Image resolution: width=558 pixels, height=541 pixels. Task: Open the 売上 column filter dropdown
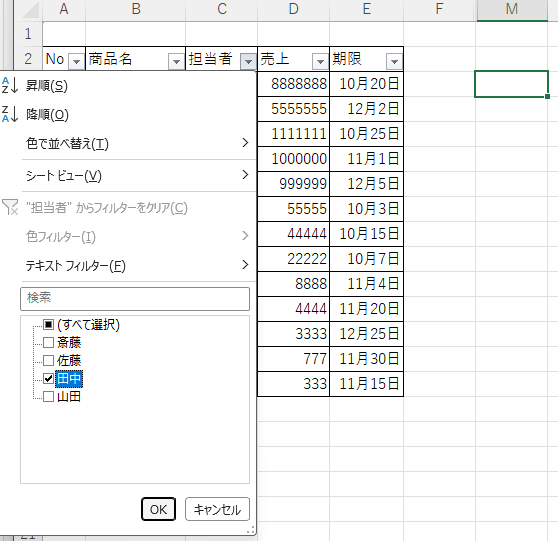coord(320,61)
